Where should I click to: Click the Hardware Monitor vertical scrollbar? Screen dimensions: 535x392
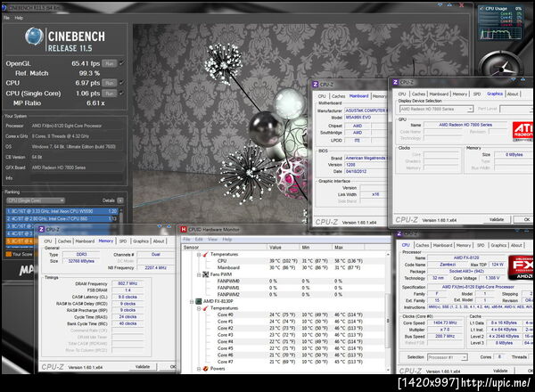388,312
